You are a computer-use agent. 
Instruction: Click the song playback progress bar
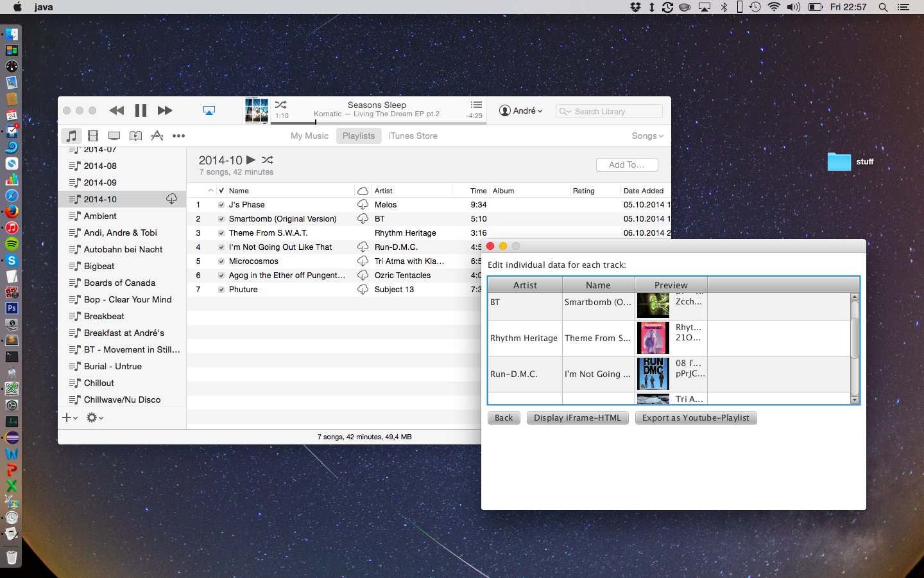378,122
